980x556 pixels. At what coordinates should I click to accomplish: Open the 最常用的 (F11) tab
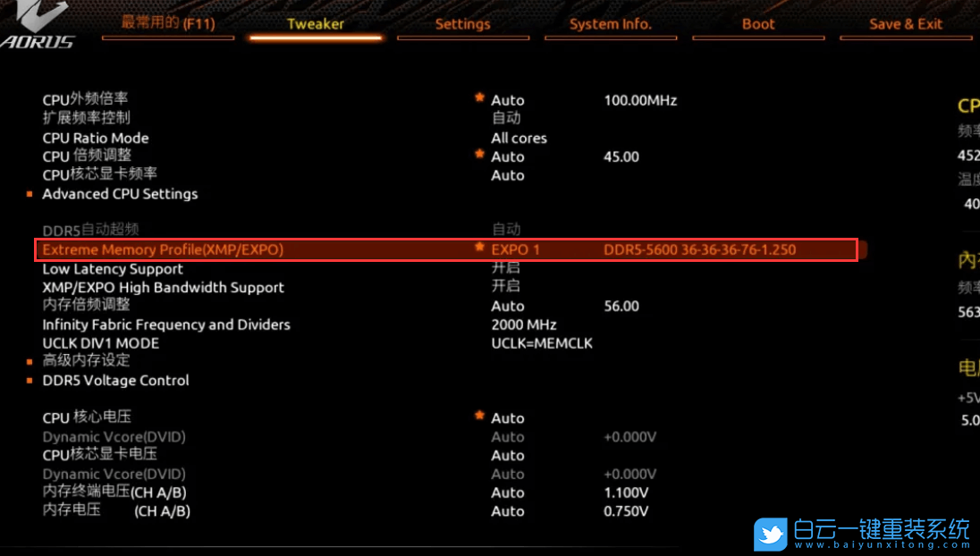coord(168,23)
